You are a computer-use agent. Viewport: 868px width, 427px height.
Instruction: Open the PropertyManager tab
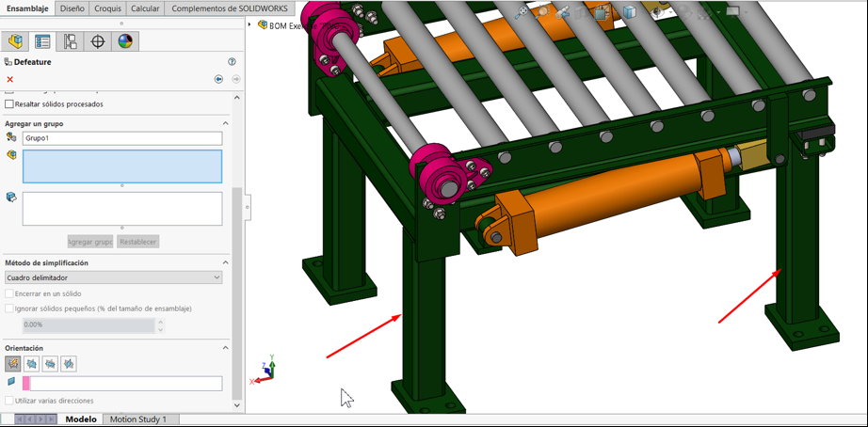click(42, 41)
